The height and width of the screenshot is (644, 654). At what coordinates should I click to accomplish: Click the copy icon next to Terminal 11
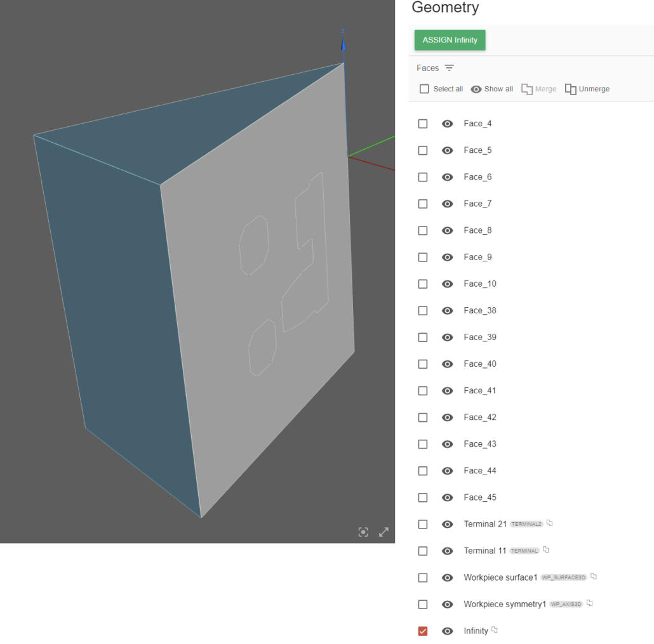click(x=546, y=550)
